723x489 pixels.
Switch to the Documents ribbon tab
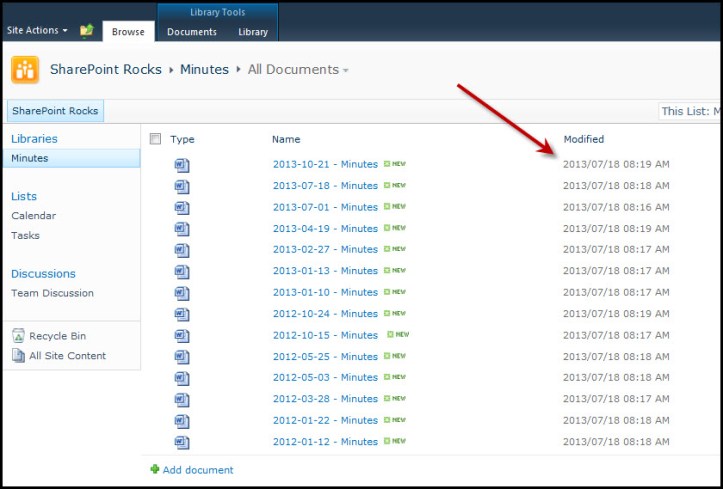tap(192, 32)
